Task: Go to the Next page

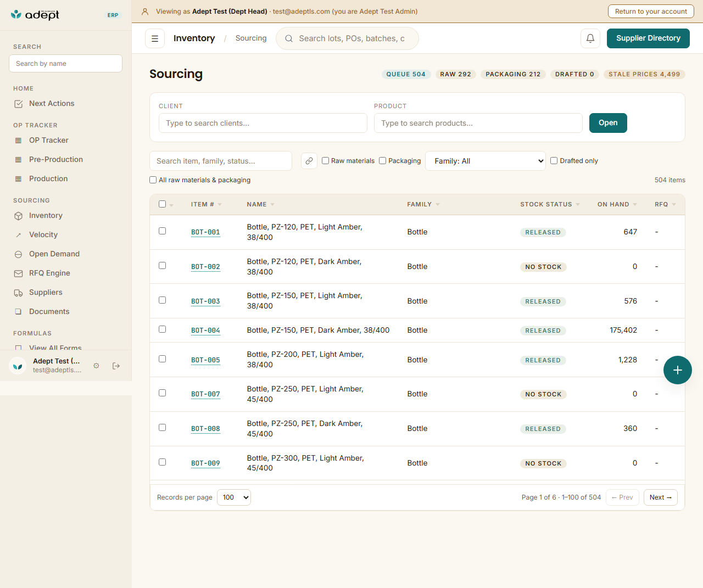Action: pos(660,497)
